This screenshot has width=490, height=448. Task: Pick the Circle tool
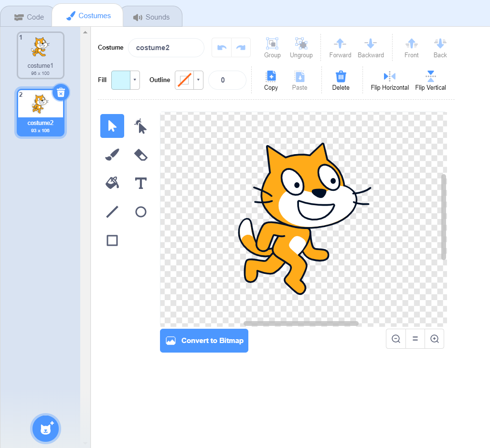(x=140, y=212)
